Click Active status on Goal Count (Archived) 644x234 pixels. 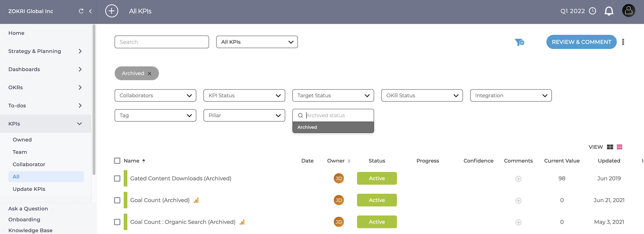point(377,200)
